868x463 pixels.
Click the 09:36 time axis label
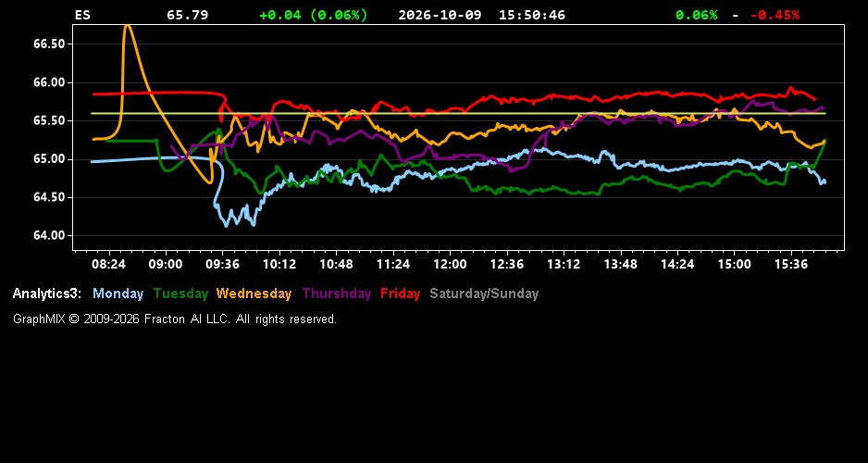pyautogui.click(x=222, y=264)
